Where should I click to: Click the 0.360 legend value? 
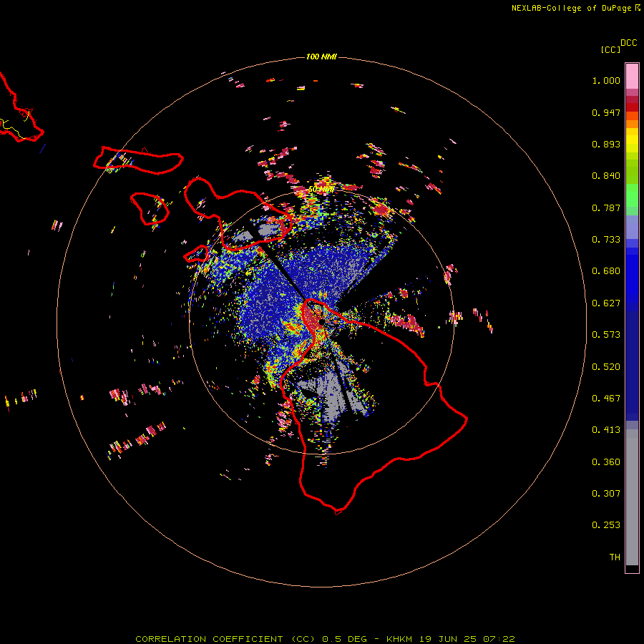coord(606,462)
